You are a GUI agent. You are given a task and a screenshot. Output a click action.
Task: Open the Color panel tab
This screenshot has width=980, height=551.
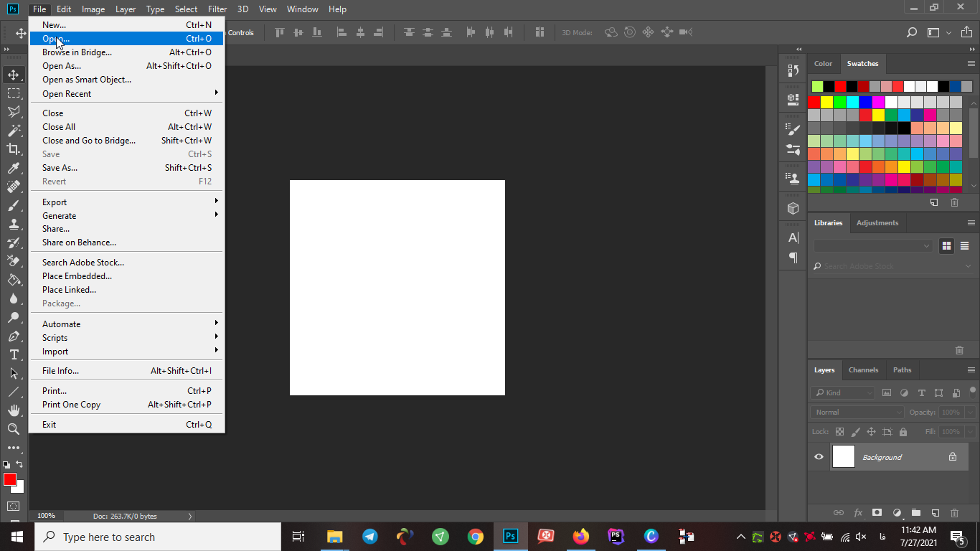click(x=823, y=64)
